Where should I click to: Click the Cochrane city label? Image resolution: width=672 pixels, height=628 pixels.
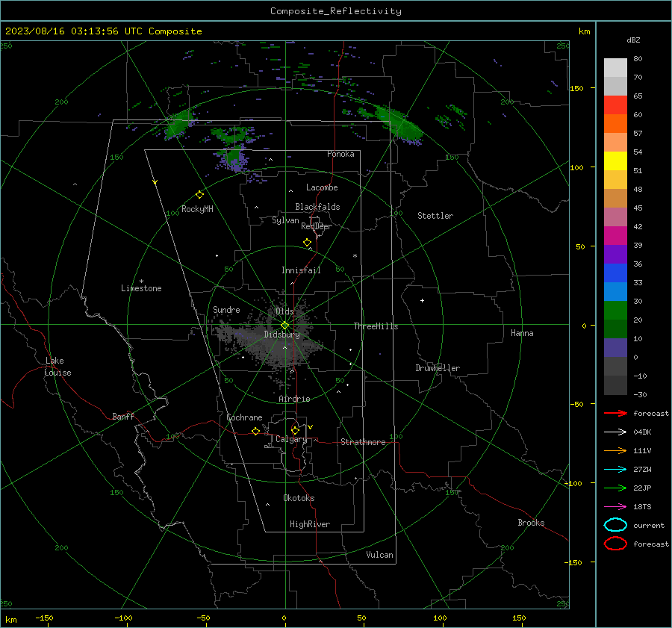click(244, 417)
